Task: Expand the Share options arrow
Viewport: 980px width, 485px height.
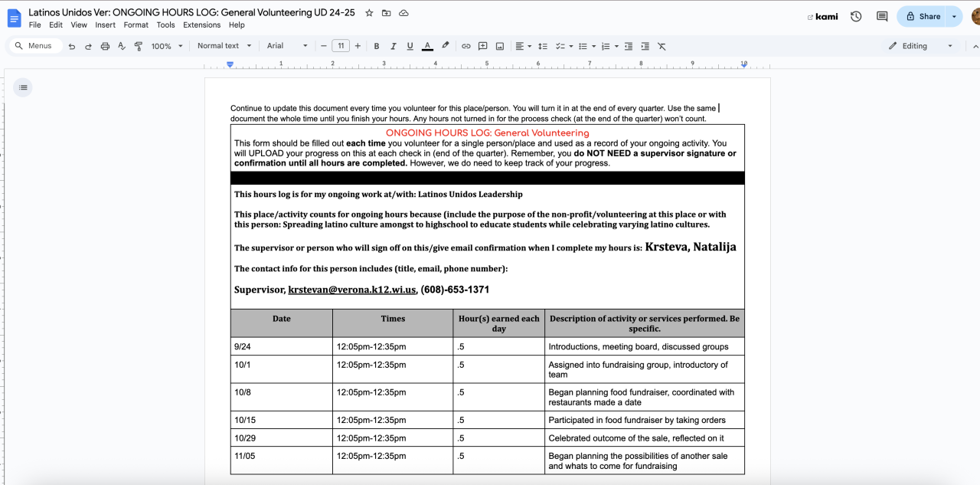Action: coord(954,16)
